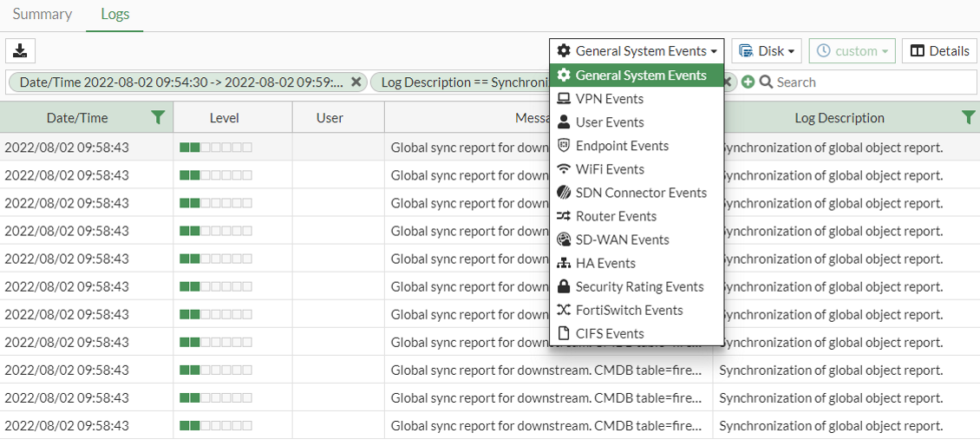Viewport: 980px width, 446px height.
Task: Remove the Date/Time filter chip
Action: coord(356,82)
